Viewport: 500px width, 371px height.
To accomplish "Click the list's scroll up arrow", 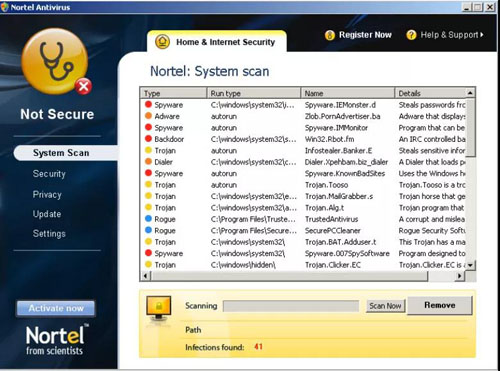I will 470,93.
